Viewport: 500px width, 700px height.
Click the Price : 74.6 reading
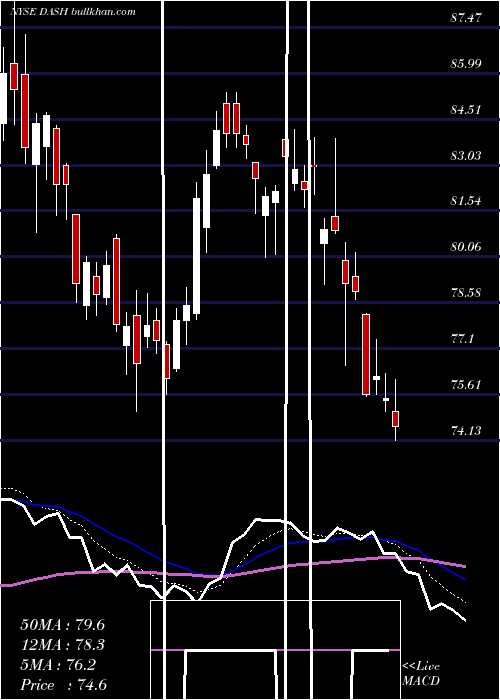coord(63,685)
